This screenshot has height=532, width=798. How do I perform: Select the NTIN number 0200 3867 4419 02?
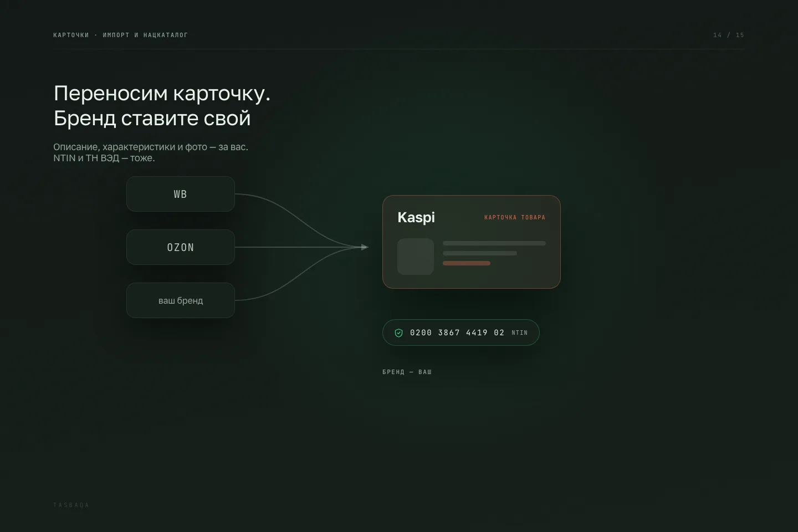[457, 332]
